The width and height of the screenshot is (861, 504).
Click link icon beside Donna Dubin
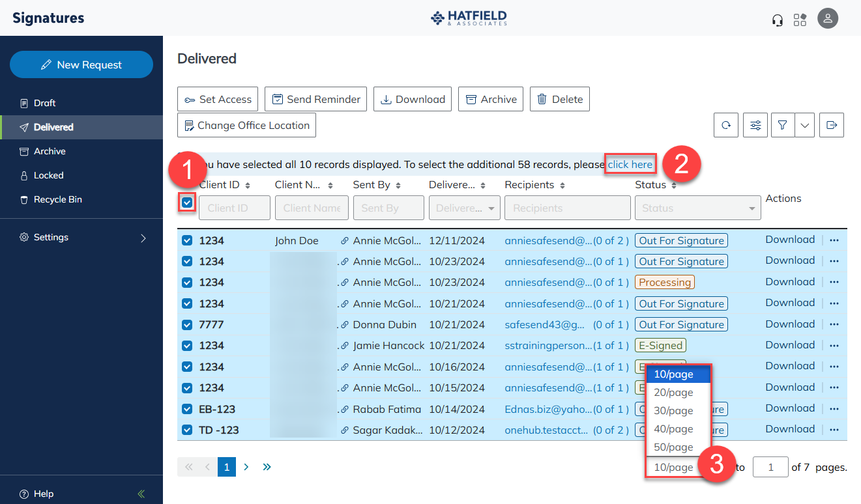345,324
